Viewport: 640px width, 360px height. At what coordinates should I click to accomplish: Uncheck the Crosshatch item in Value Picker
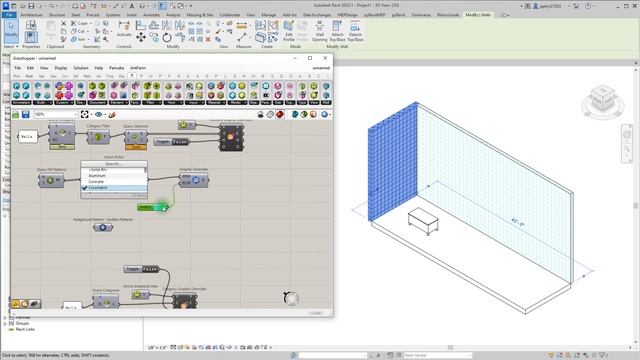point(114,188)
